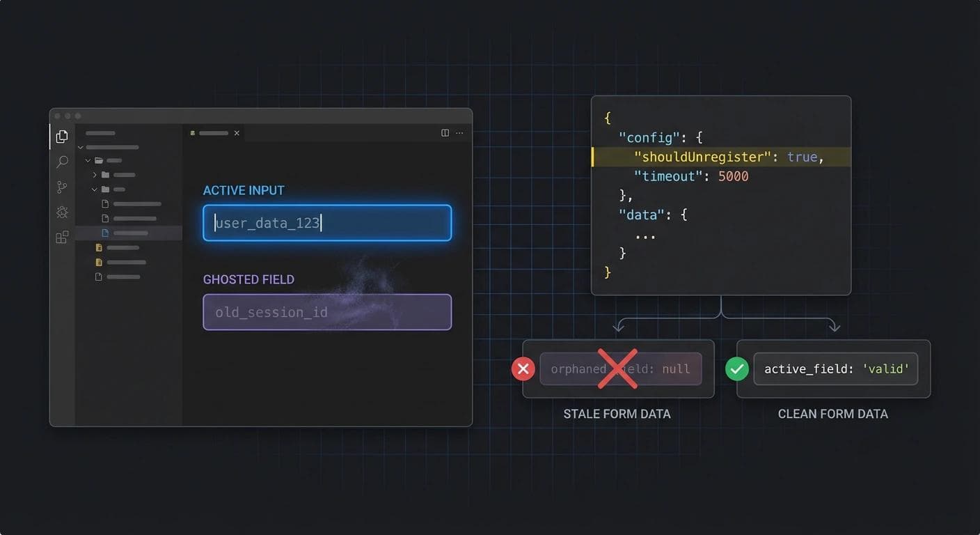Select the Search magnifier icon
980x535 pixels.
tap(61, 162)
